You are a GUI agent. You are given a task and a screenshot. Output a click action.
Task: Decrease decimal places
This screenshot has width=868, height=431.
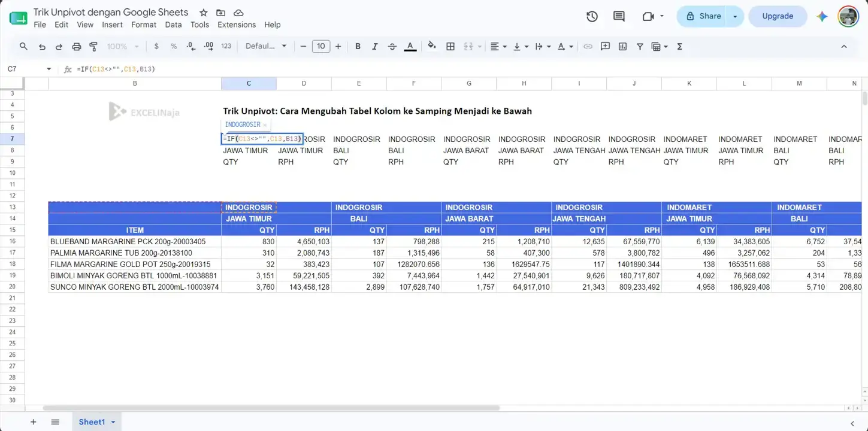[x=191, y=46]
